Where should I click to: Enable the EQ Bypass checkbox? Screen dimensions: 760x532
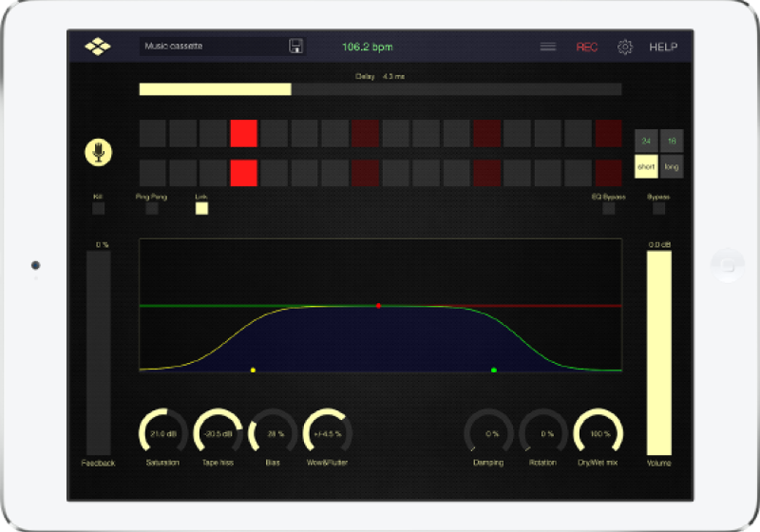tap(608, 208)
